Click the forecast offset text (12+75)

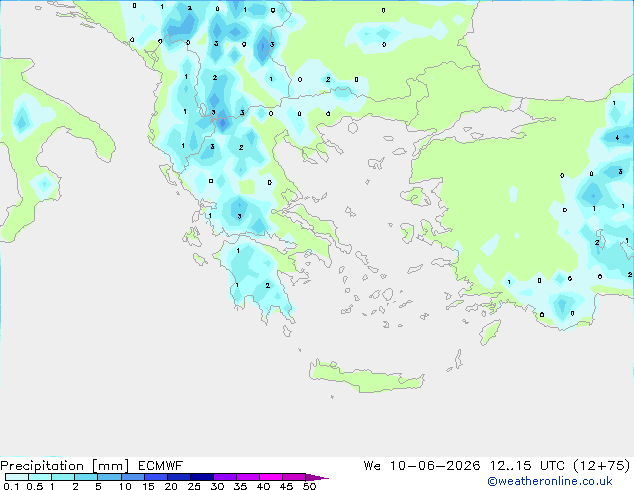coord(602,466)
